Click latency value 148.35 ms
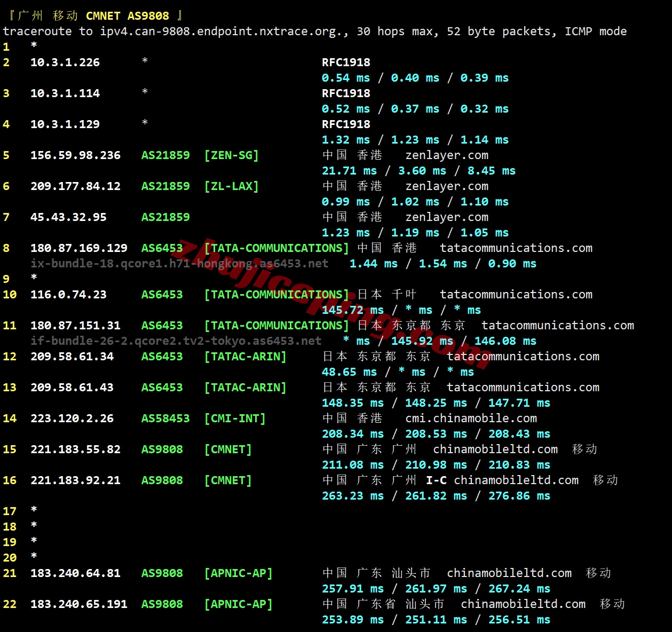672x632 pixels. (x=353, y=403)
